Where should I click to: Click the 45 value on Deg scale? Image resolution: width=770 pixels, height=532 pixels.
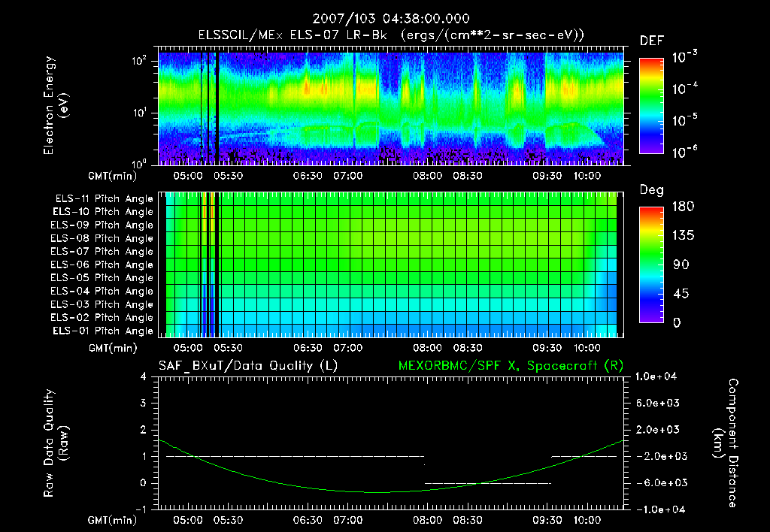coord(681,294)
